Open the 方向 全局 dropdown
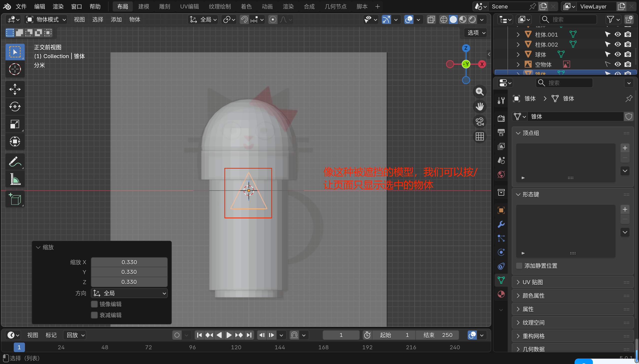639x364 pixels. pos(129,293)
